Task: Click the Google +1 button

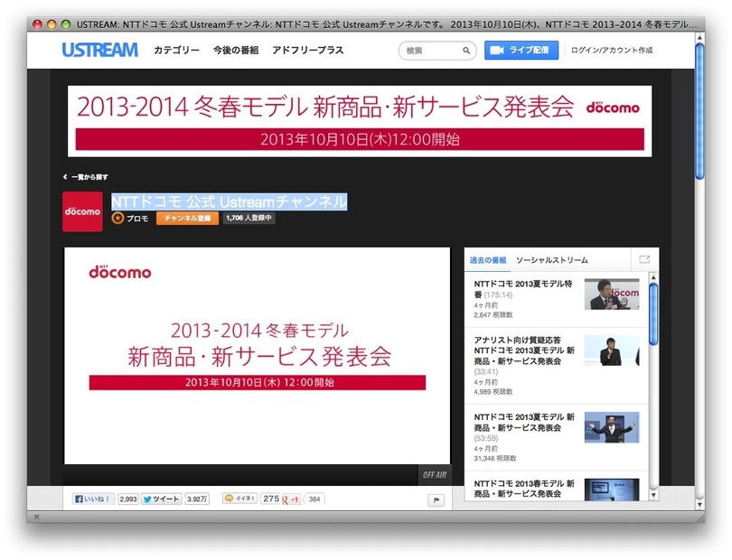Action: click(x=291, y=499)
